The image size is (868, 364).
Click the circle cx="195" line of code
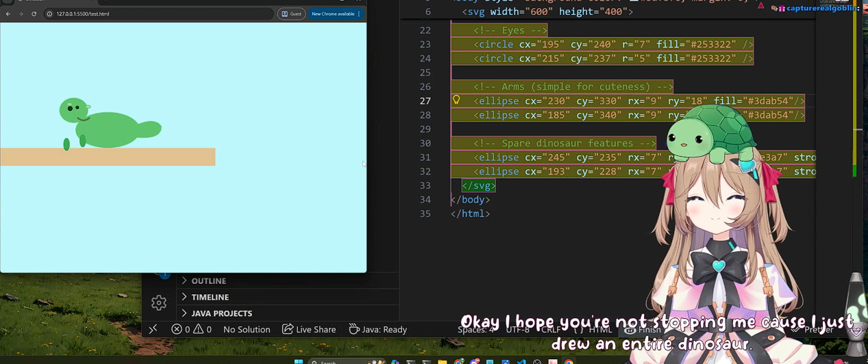click(x=613, y=44)
